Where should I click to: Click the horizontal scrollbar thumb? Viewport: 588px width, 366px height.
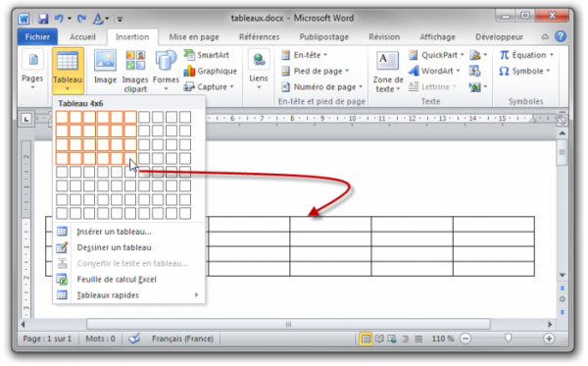click(288, 324)
